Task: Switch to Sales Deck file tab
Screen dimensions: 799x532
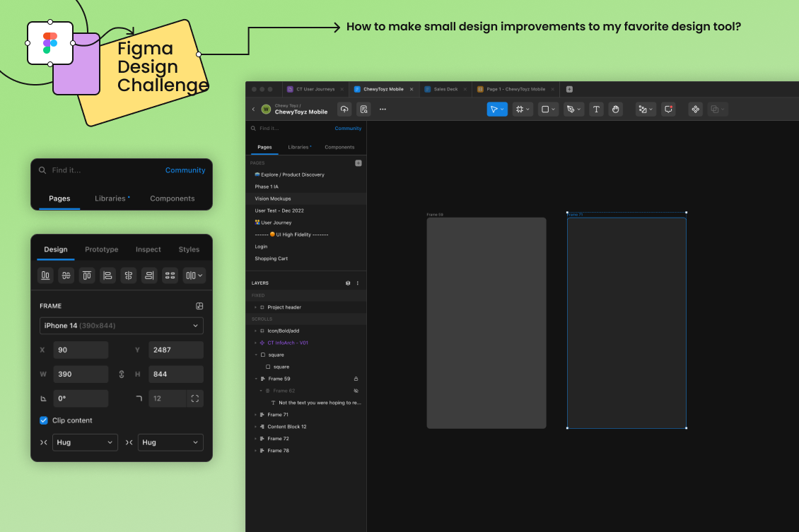Action: (445, 89)
